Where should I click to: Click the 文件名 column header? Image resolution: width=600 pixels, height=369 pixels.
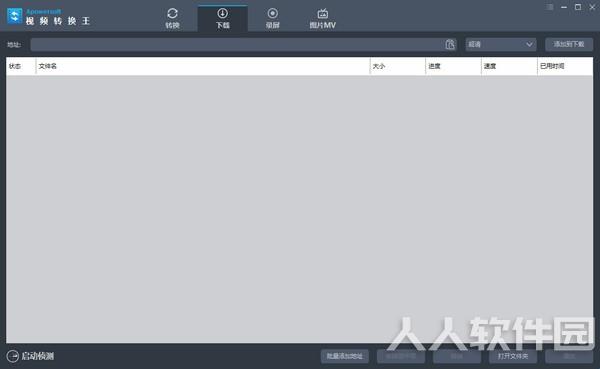click(203, 66)
